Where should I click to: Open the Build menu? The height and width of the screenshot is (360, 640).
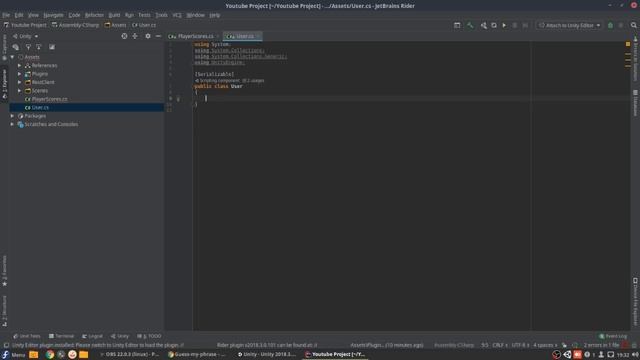[x=114, y=15]
